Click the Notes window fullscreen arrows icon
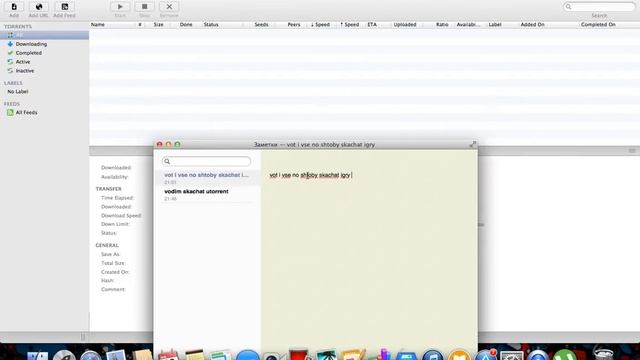Viewport: 640px width, 360px height. tap(472, 144)
